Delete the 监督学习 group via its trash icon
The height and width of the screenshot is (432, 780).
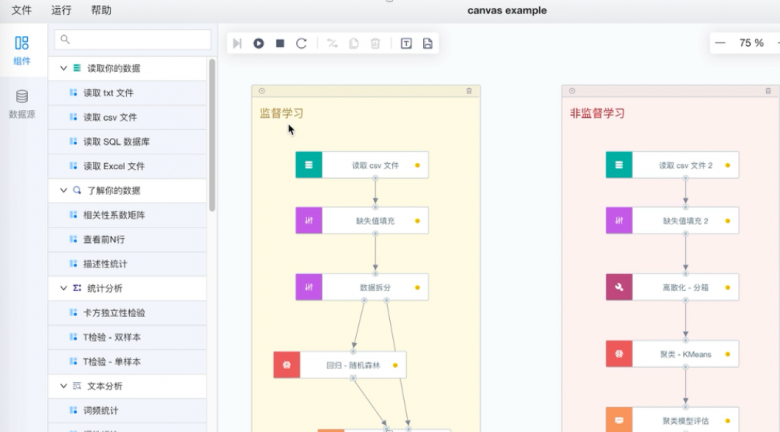pos(469,91)
